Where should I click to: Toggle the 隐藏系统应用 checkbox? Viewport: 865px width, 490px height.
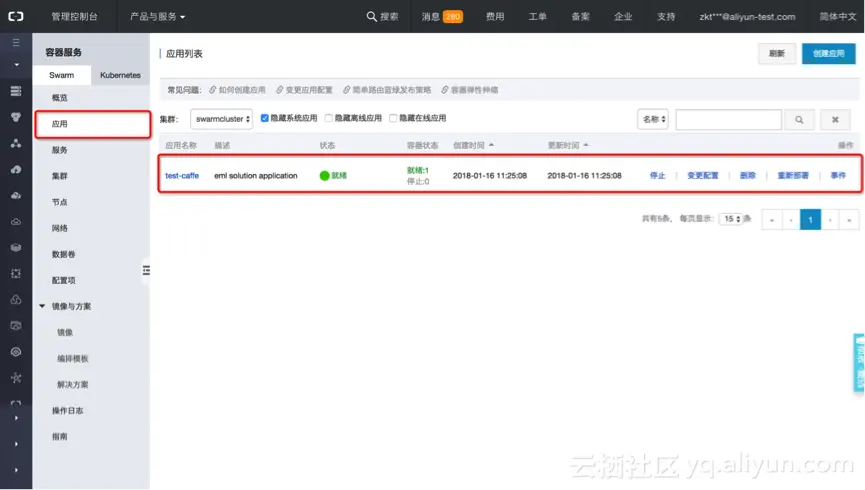point(264,118)
